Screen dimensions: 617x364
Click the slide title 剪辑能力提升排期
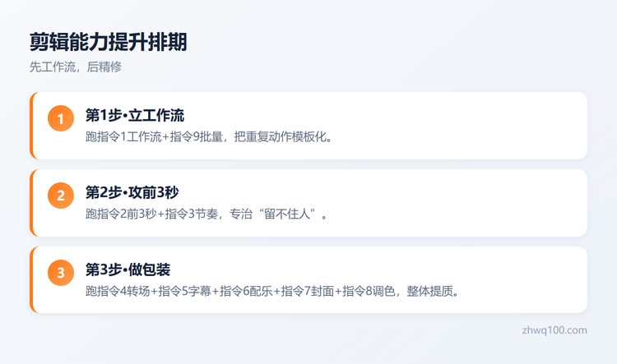(x=109, y=42)
